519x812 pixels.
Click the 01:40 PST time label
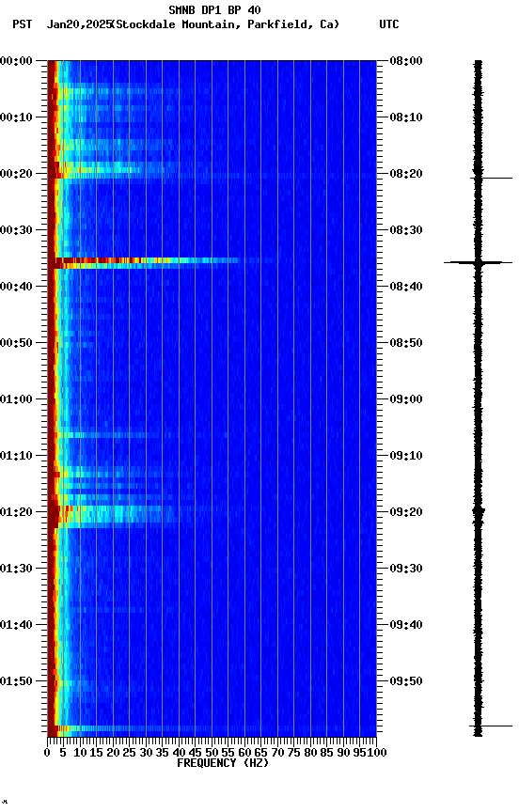click(16, 625)
